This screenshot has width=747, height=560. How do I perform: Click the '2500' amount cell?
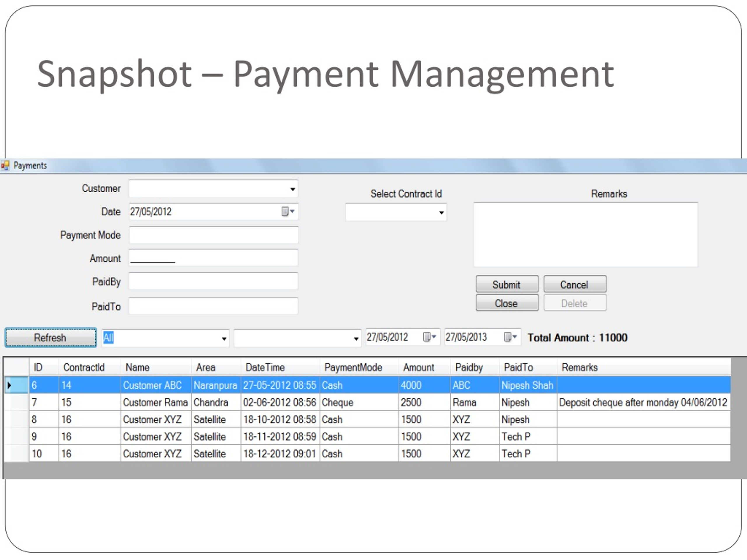(425, 402)
